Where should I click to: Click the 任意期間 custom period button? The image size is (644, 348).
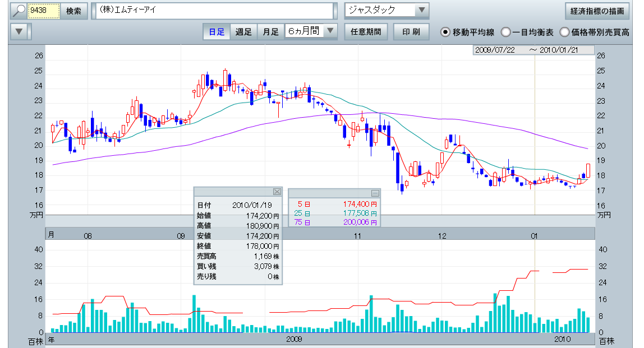pos(365,32)
